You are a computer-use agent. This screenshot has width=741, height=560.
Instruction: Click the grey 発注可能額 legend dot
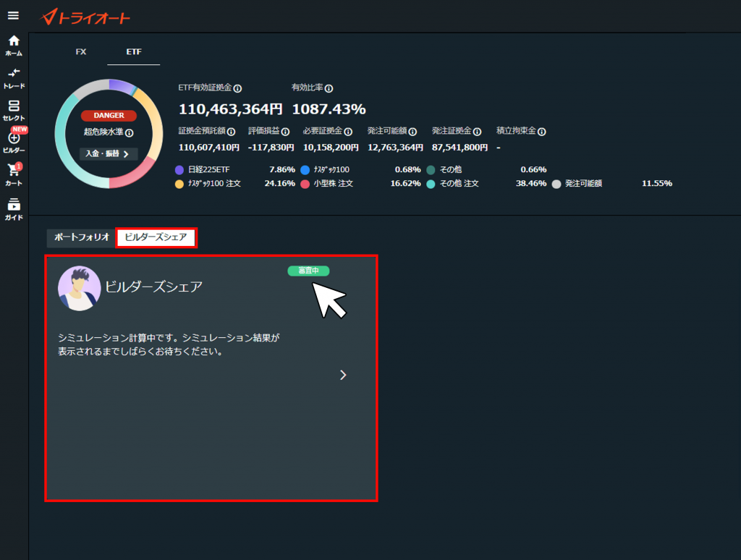(x=556, y=184)
